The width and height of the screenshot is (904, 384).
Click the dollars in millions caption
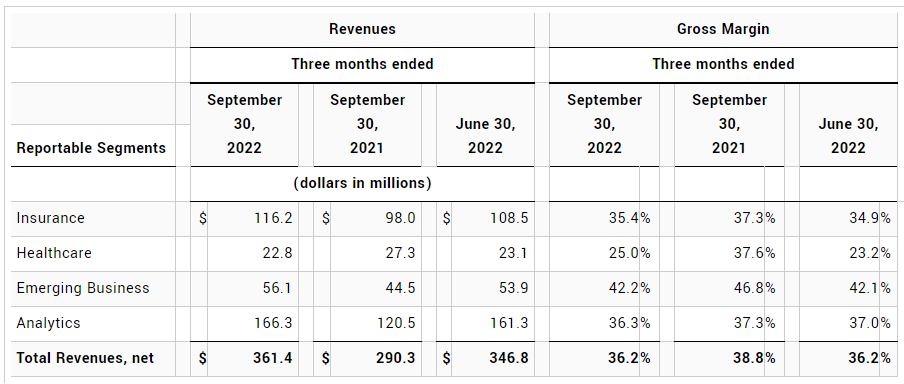[362, 183]
